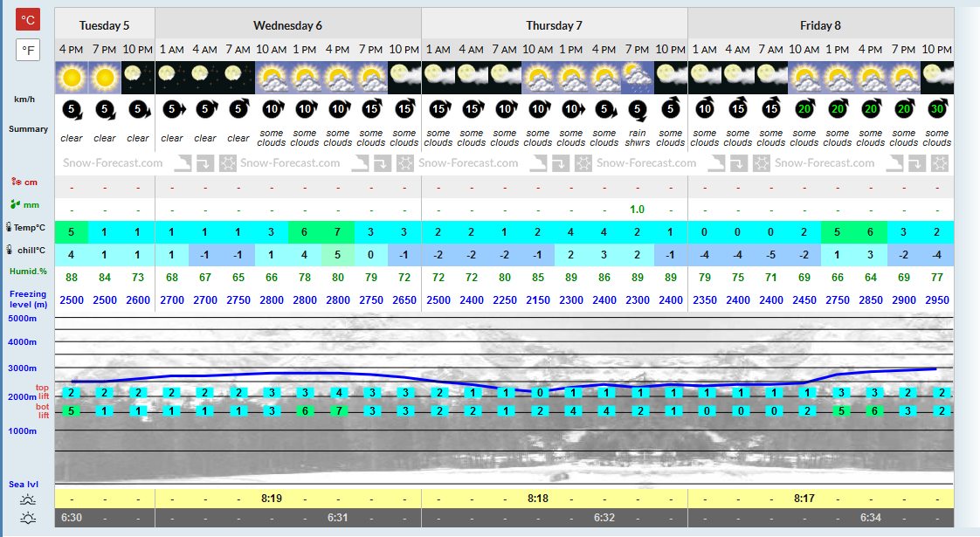
Task: Click the sunset time 6:30
Action: (x=72, y=518)
